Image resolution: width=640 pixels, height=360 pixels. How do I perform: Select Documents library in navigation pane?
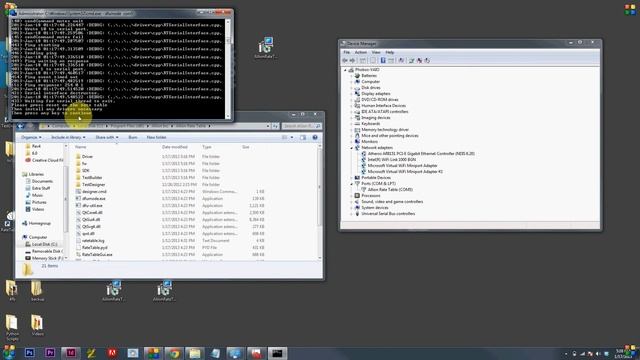[42, 181]
